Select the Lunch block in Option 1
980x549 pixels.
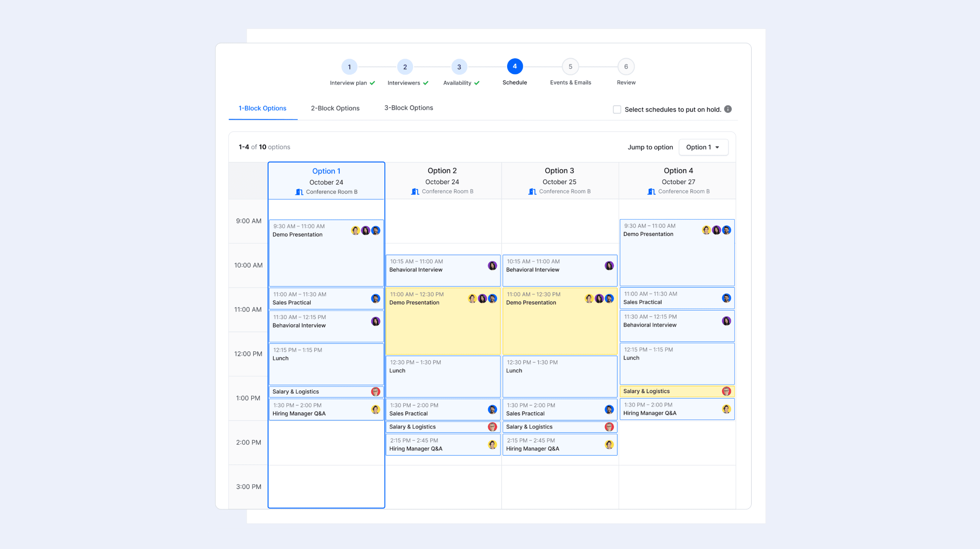(326, 364)
